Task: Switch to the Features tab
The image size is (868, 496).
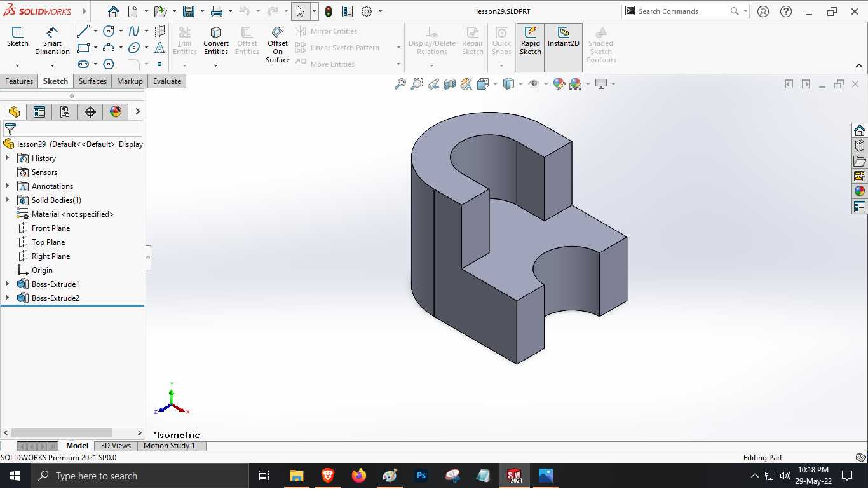Action: (x=19, y=81)
